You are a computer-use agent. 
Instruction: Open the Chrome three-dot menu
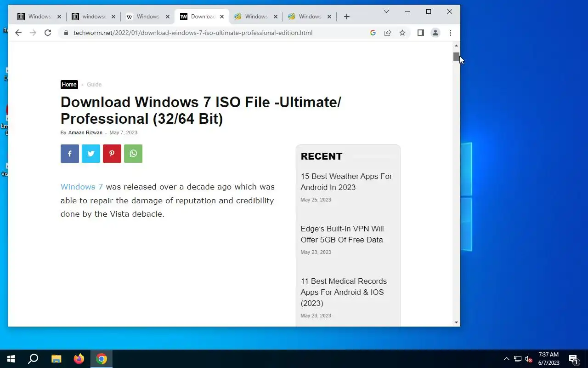pyautogui.click(x=450, y=33)
